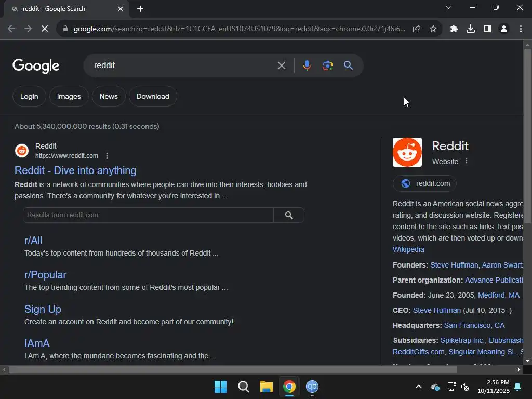
Task: Search by image with Google Lens icon
Action: coord(328,65)
